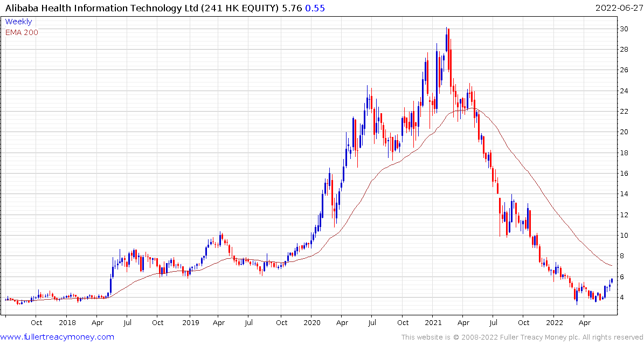Viewport: 644px width, 345px height.
Task: Select the price level 16 on y-axis
Action: (625, 174)
